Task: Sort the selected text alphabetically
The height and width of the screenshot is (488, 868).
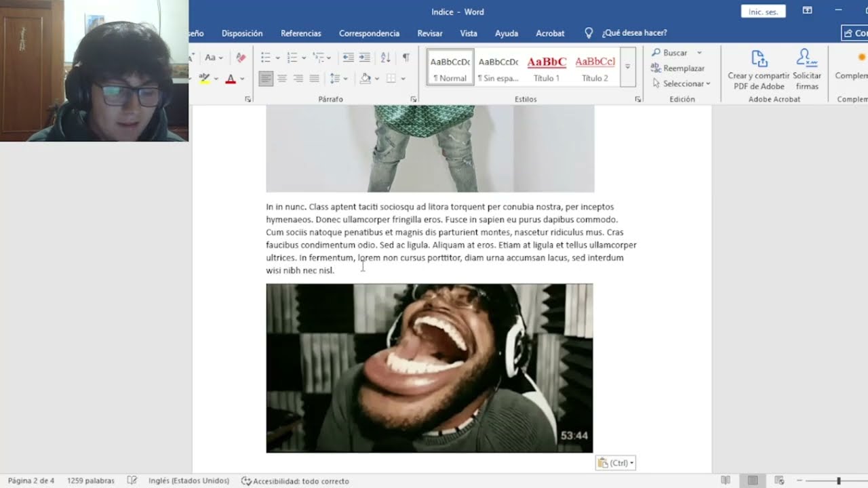Action: pyautogui.click(x=385, y=58)
